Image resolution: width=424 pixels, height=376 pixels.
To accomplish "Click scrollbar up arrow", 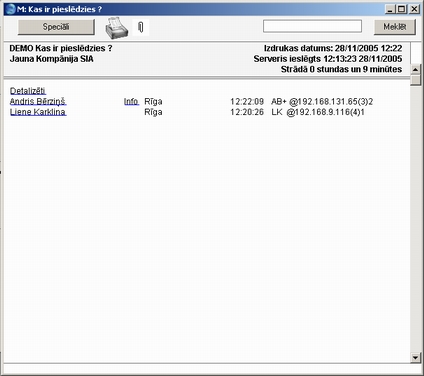I will tap(415, 69).
